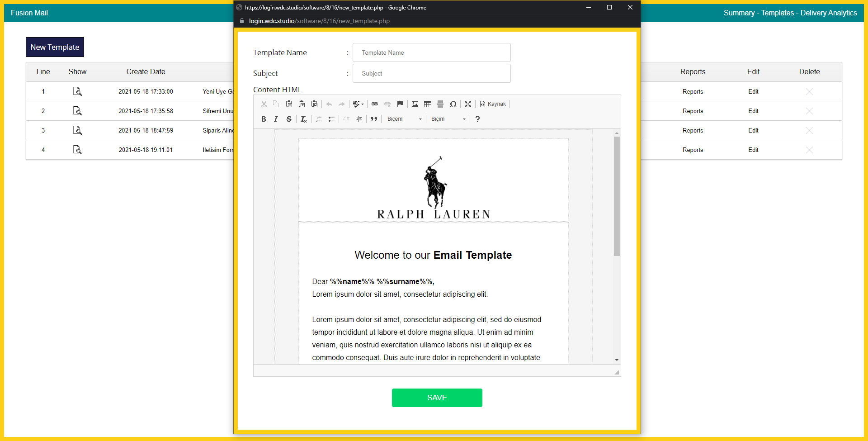Screen dimensions: 868x441
Task: Delete the template in line 4 with X
Action: point(809,150)
